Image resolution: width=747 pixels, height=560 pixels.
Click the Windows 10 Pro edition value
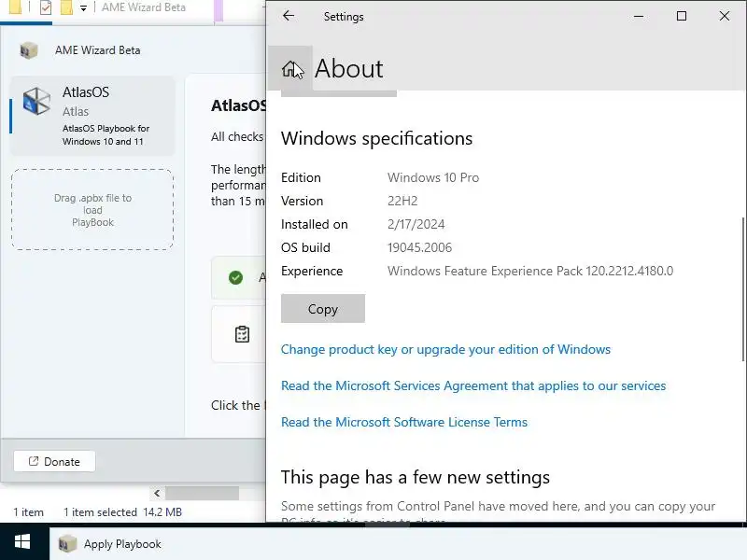(x=433, y=177)
